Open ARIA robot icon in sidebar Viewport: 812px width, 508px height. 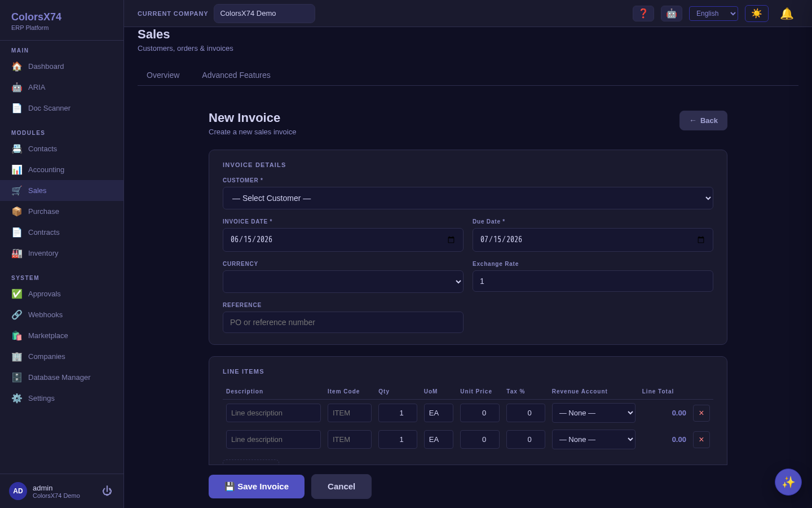tap(17, 87)
